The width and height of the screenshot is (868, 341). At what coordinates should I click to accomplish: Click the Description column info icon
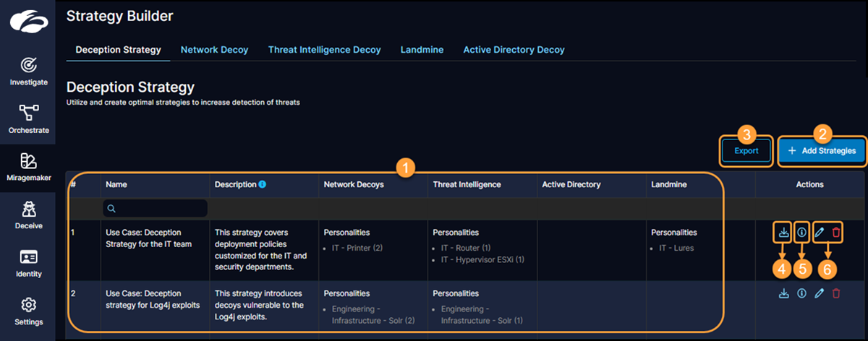coord(262,185)
